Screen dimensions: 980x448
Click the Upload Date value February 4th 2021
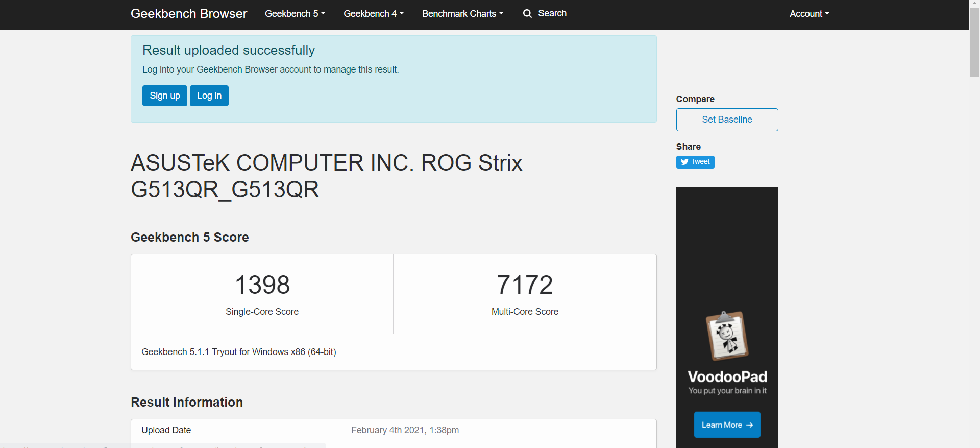pos(405,430)
